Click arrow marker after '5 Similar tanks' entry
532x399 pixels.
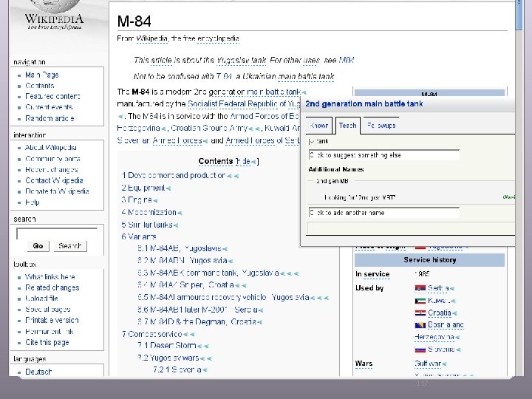click(x=176, y=225)
